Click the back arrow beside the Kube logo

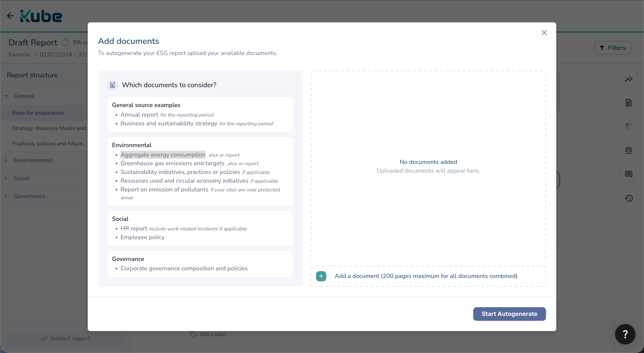pyautogui.click(x=10, y=16)
